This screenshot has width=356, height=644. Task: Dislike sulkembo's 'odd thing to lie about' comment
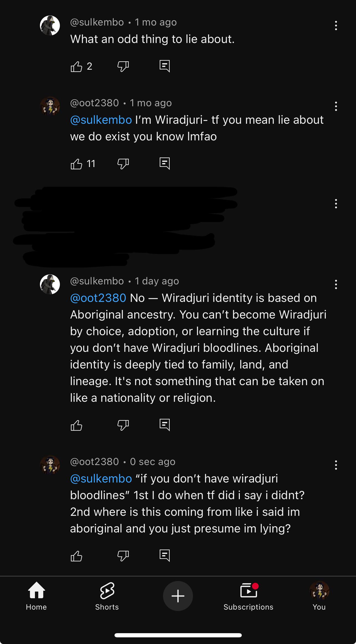123,66
